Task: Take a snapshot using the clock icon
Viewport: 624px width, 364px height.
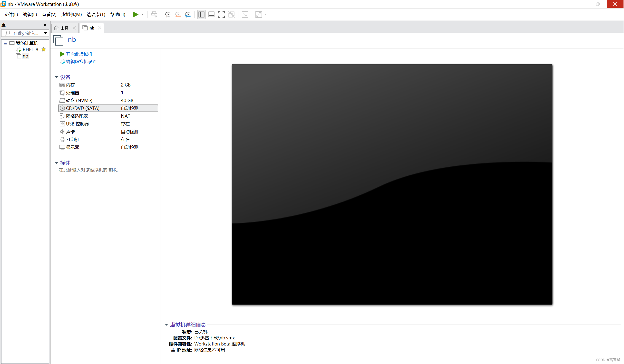Action: [x=168, y=14]
